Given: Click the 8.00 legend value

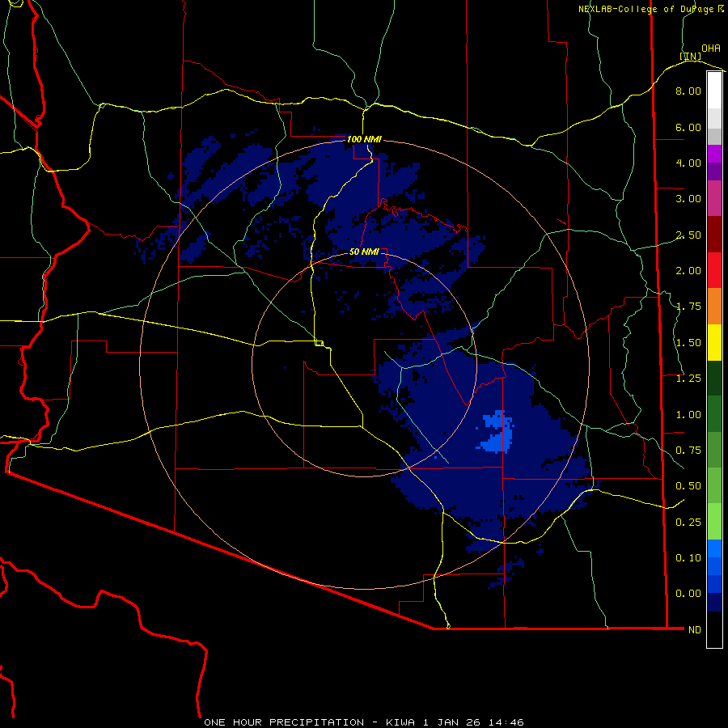Looking at the screenshot, I should [688, 91].
